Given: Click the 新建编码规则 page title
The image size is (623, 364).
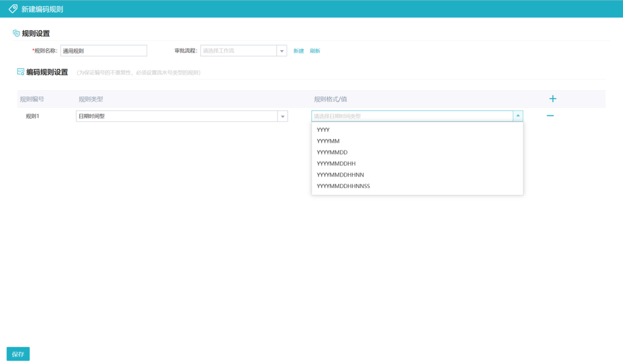Looking at the screenshot, I should point(42,9).
